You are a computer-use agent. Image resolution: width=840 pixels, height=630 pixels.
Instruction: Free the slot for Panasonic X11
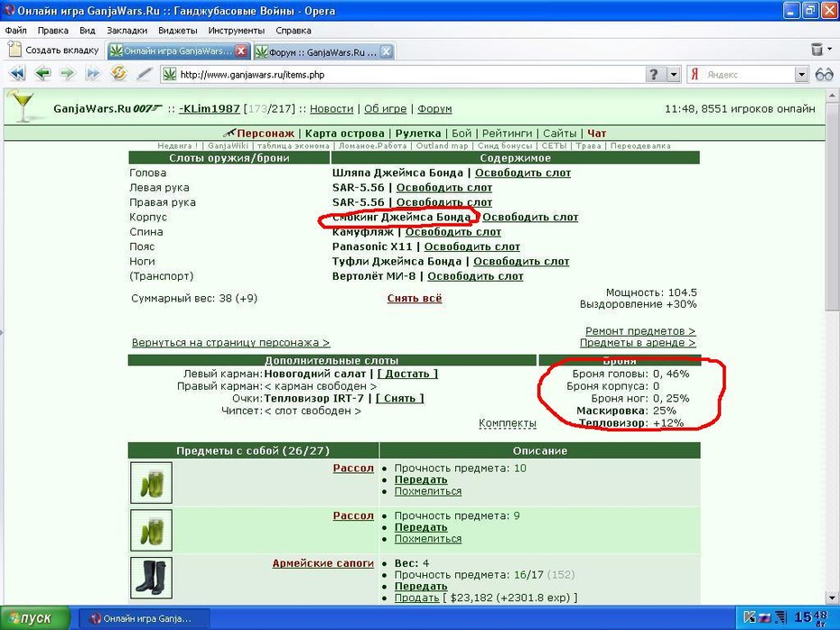click(x=472, y=246)
